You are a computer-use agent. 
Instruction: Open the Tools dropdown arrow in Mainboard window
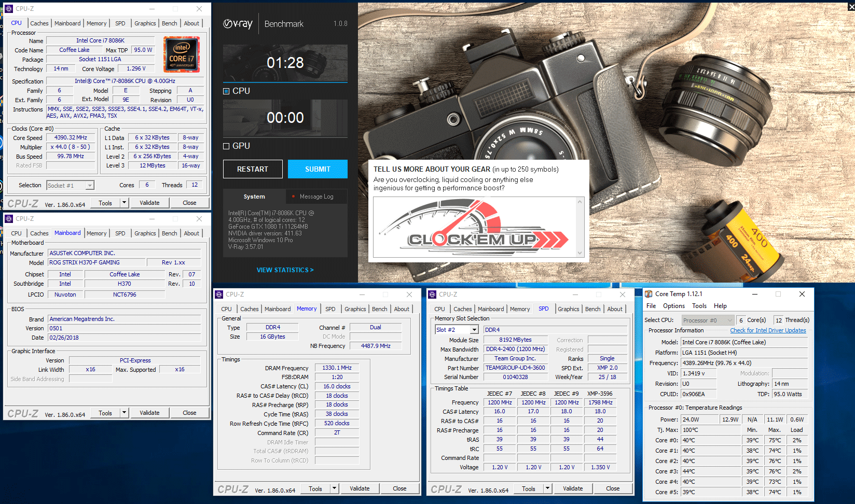click(124, 413)
